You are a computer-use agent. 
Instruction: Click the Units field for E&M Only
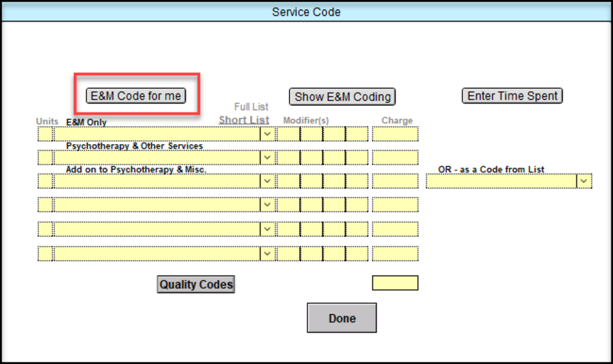(x=45, y=134)
